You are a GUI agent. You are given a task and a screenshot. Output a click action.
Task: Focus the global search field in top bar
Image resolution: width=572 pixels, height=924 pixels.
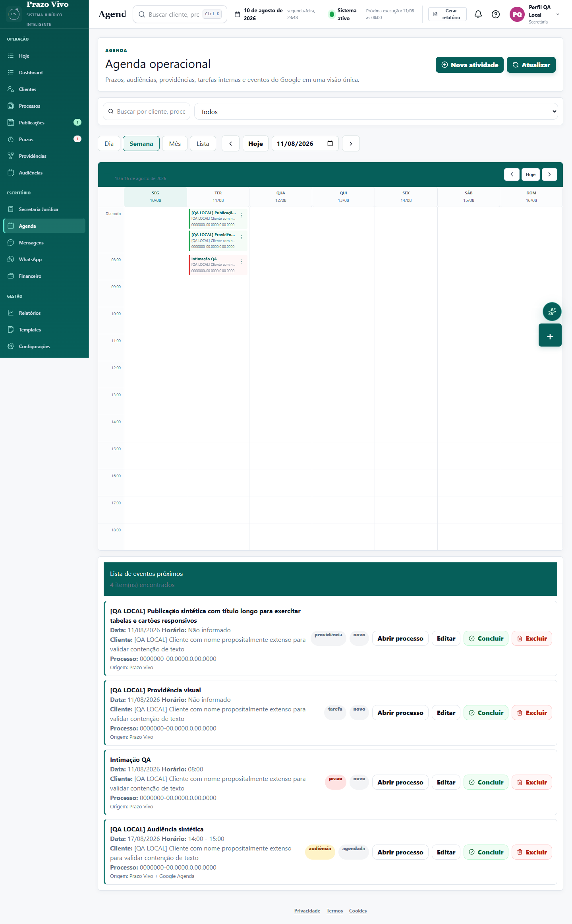180,14
